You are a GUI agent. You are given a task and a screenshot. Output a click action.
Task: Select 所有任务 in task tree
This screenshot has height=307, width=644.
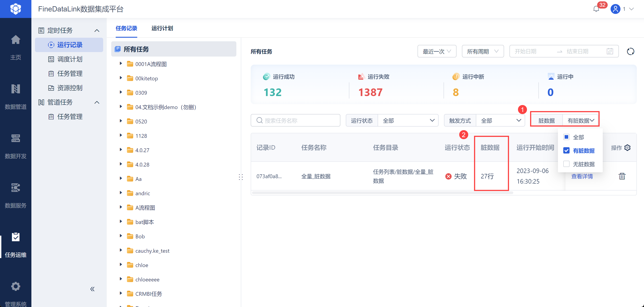click(x=136, y=49)
